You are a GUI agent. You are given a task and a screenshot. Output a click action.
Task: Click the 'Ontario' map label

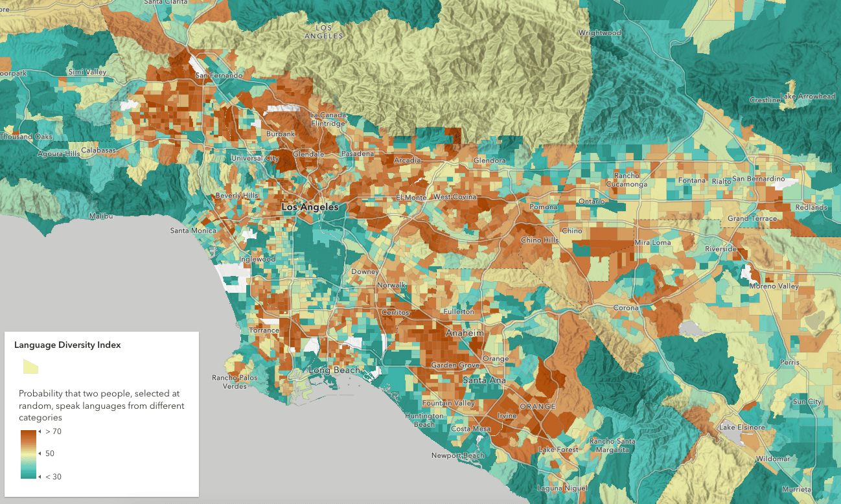(591, 201)
